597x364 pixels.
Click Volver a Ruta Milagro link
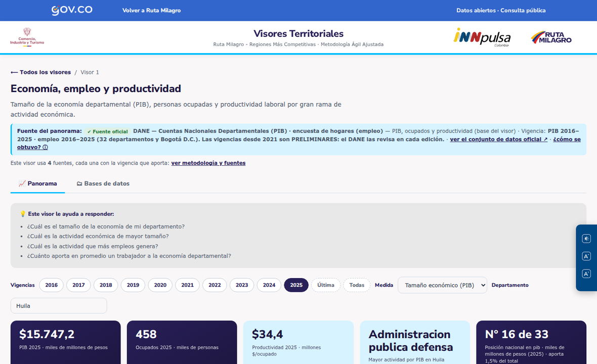(152, 10)
